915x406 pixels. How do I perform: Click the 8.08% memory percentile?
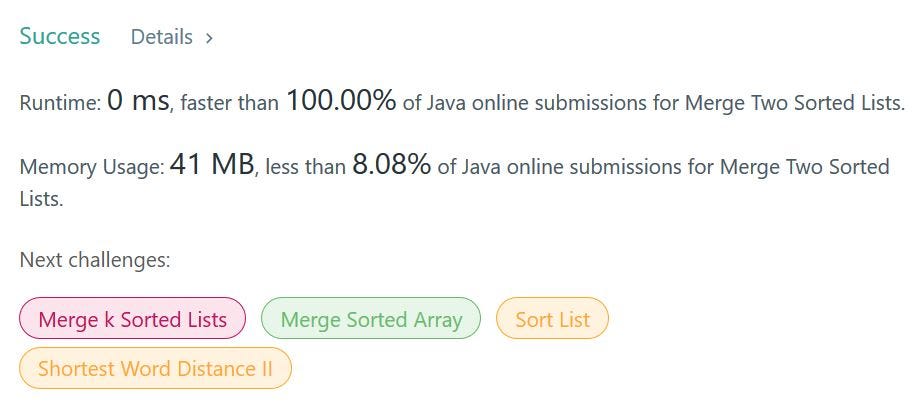coord(392,165)
